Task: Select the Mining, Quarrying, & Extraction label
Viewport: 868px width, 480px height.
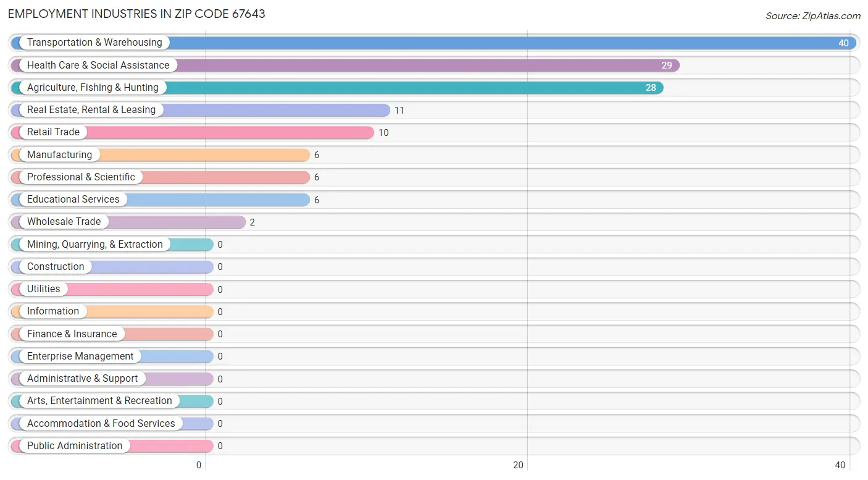Action: coord(95,244)
